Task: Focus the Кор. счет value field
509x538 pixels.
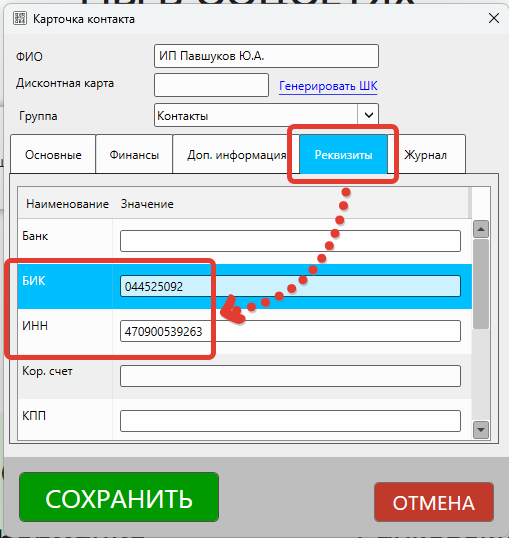Action: (290, 376)
